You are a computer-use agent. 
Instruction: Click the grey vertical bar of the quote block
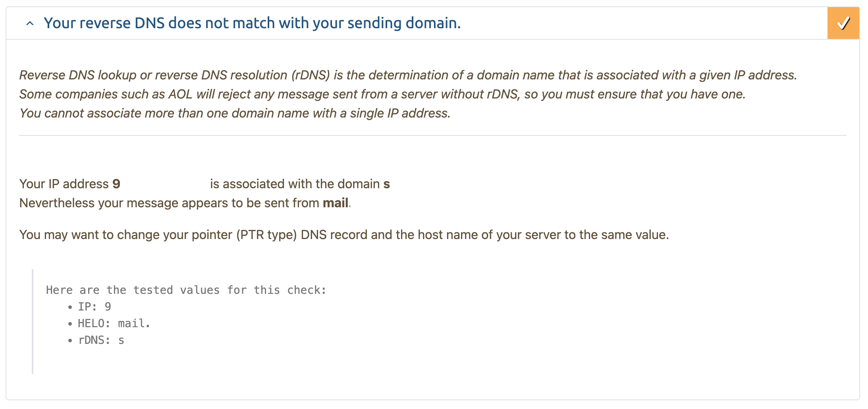(33, 322)
